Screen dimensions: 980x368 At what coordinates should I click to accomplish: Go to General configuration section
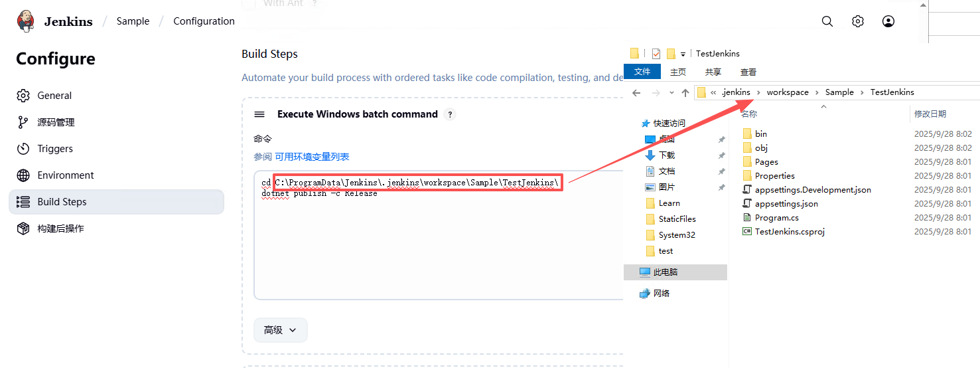point(116,96)
